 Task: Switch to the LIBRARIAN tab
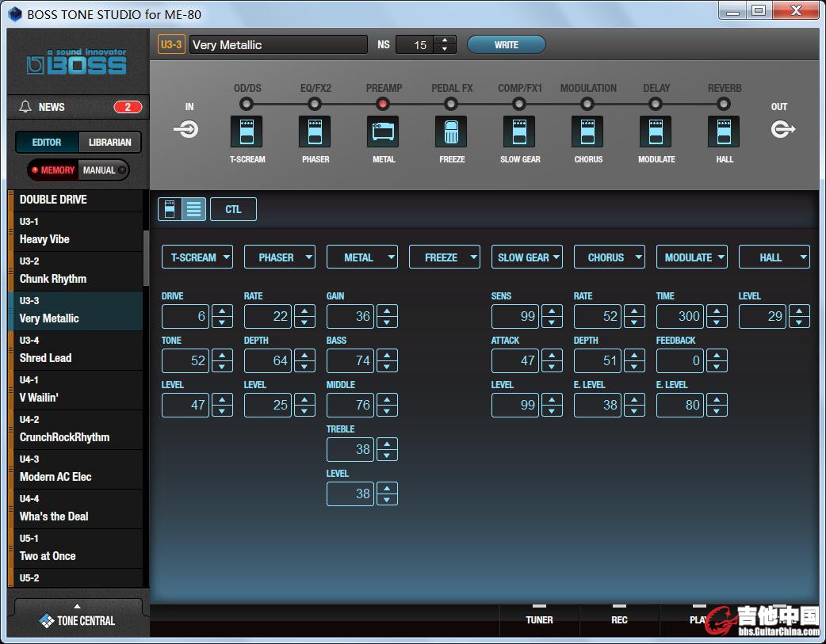click(110, 143)
